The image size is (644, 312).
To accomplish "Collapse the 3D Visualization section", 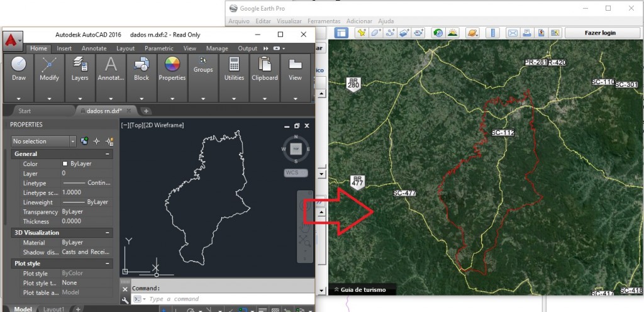I will [x=108, y=233].
